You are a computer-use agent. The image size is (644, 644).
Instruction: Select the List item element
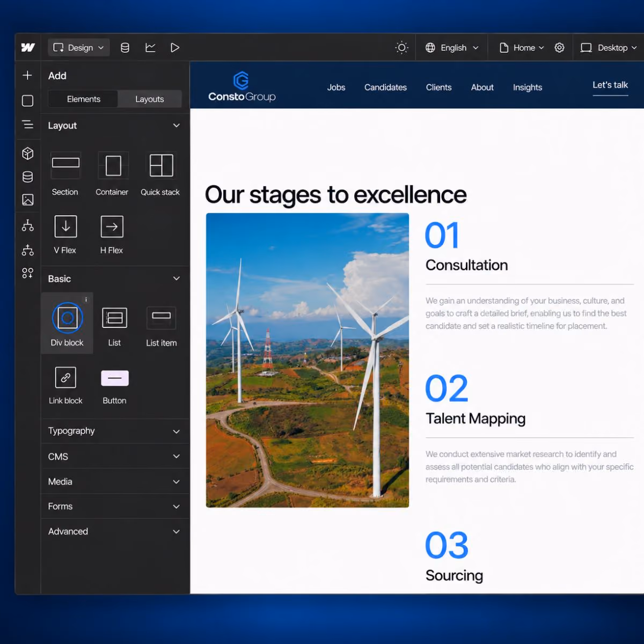click(162, 326)
